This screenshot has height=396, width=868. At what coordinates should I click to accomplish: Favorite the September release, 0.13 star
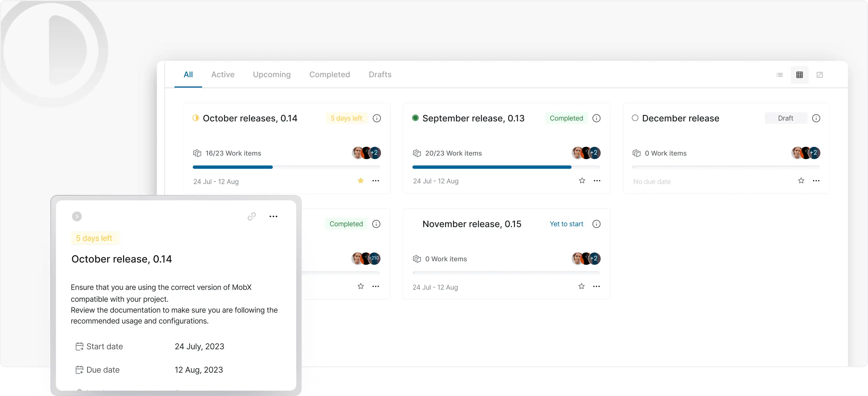coord(582,181)
